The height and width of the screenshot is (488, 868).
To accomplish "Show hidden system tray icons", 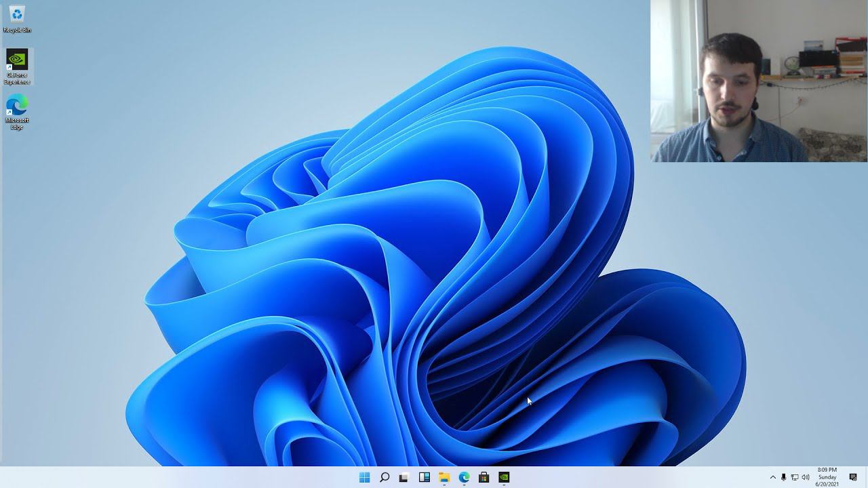I will point(772,477).
